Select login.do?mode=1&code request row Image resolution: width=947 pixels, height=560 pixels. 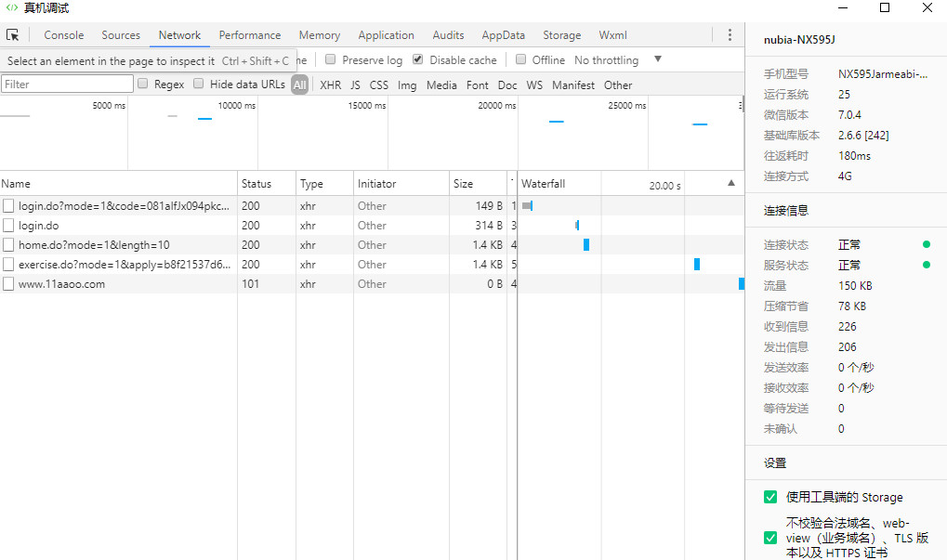tap(372, 206)
